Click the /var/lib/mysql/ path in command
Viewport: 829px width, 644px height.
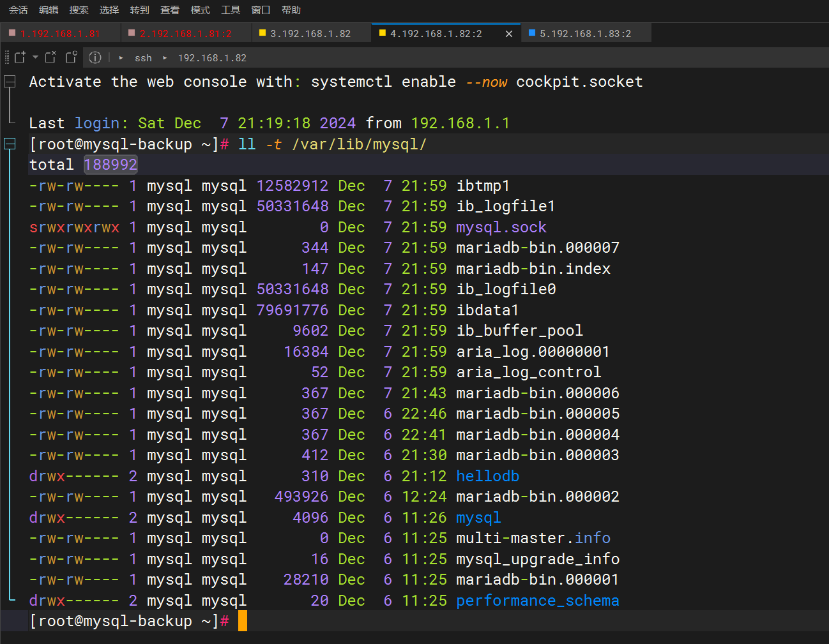(x=360, y=144)
